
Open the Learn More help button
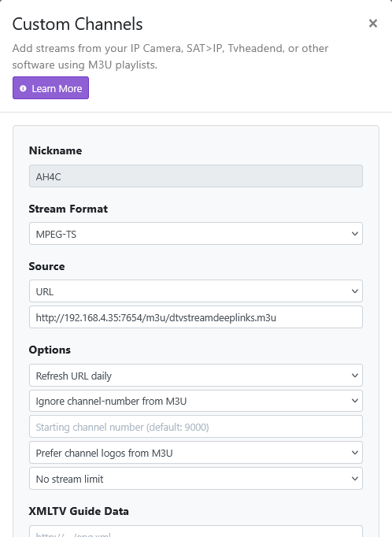click(50, 88)
